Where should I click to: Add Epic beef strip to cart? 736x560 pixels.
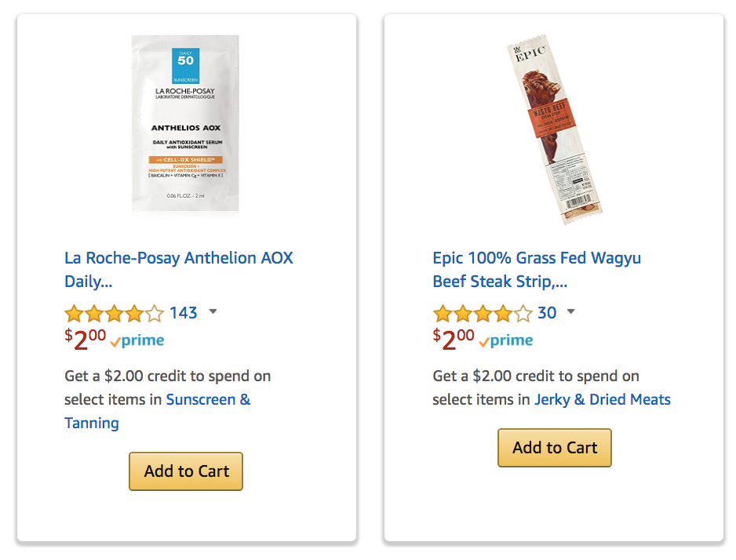click(x=555, y=448)
